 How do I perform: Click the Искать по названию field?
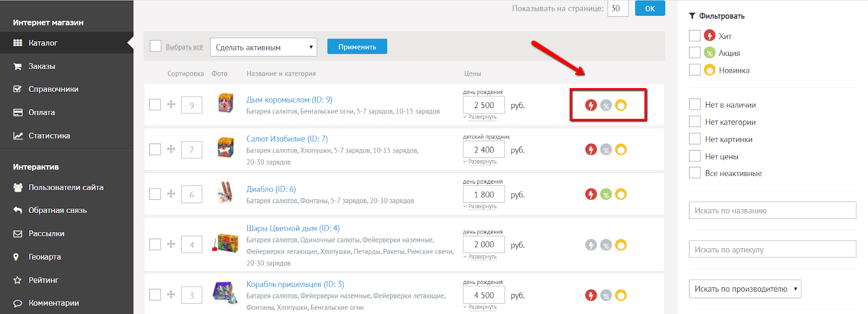pos(773,211)
